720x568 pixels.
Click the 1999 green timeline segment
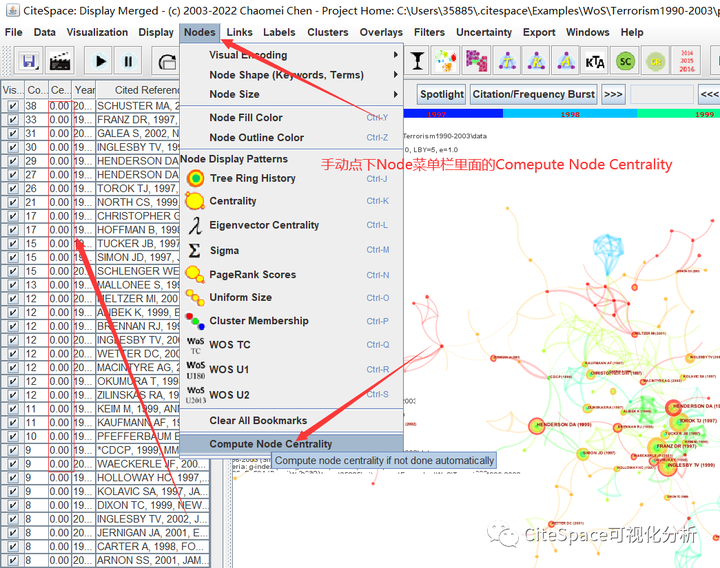[678, 114]
